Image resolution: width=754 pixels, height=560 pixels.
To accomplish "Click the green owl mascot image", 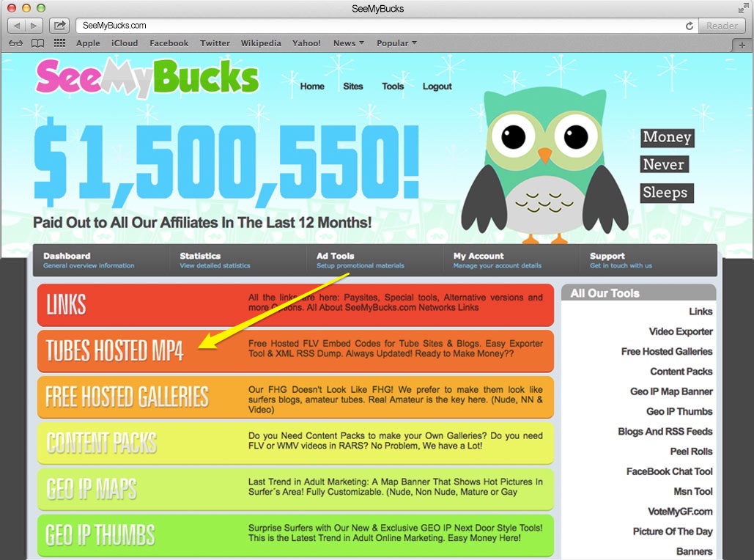I will tap(544, 164).
